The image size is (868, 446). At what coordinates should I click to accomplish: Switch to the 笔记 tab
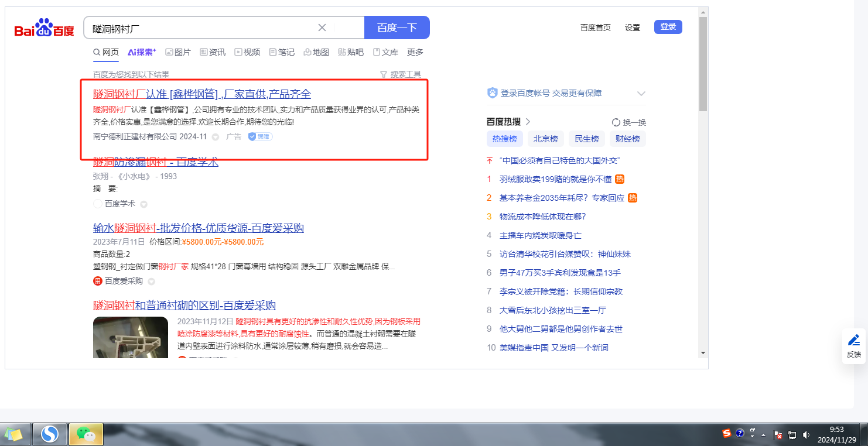tap(282, 52)
